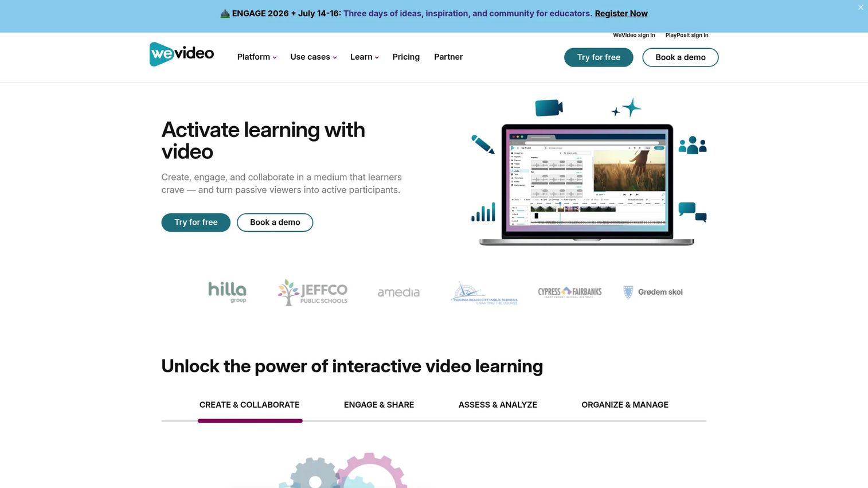Click Book a demo in the header
The height and width of the screenshot is (488, 868).
pos(681,57)
